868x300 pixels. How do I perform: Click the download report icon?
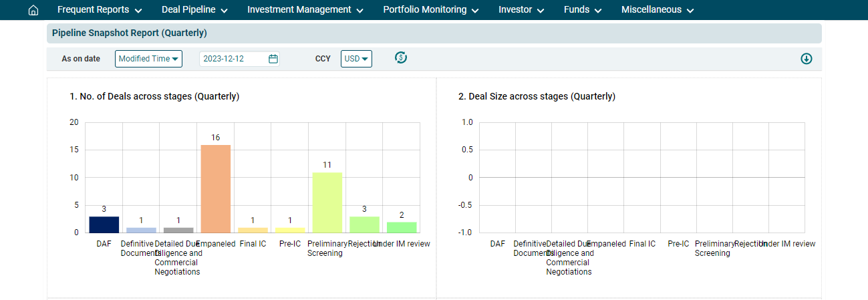[x=806, y=59]
